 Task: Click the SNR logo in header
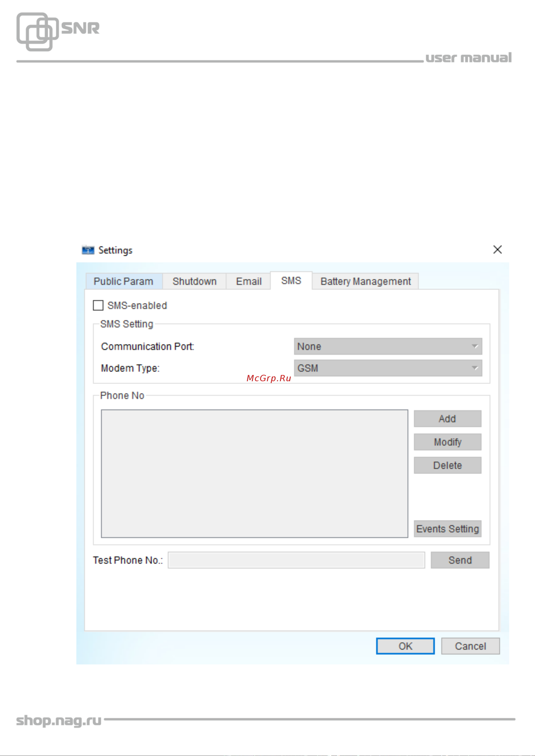click(x=58, y=32)
